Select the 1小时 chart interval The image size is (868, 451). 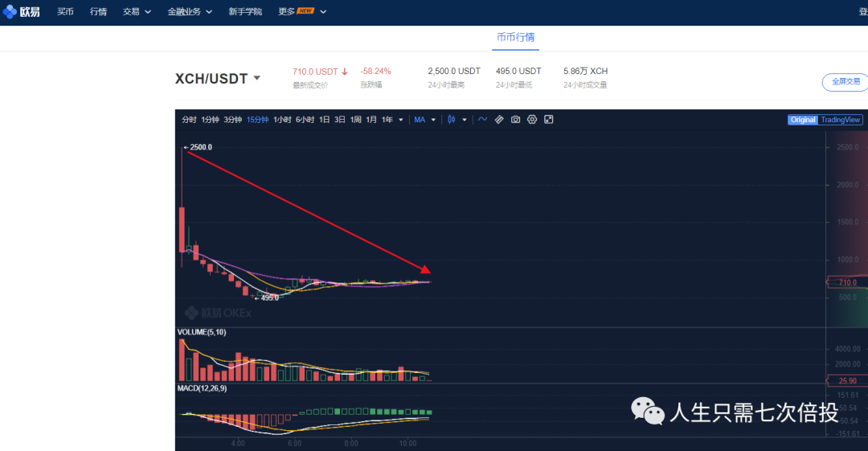[282, 120]
